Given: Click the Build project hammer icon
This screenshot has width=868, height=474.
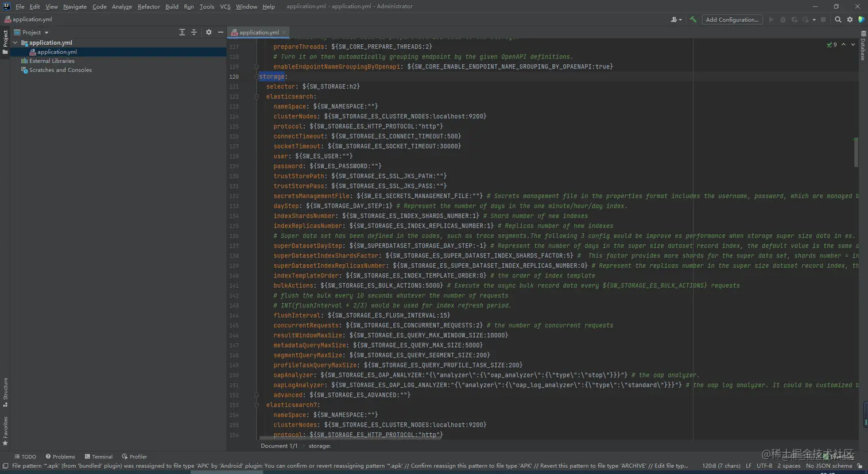Looking at the screenshot, I should point(693,20).
